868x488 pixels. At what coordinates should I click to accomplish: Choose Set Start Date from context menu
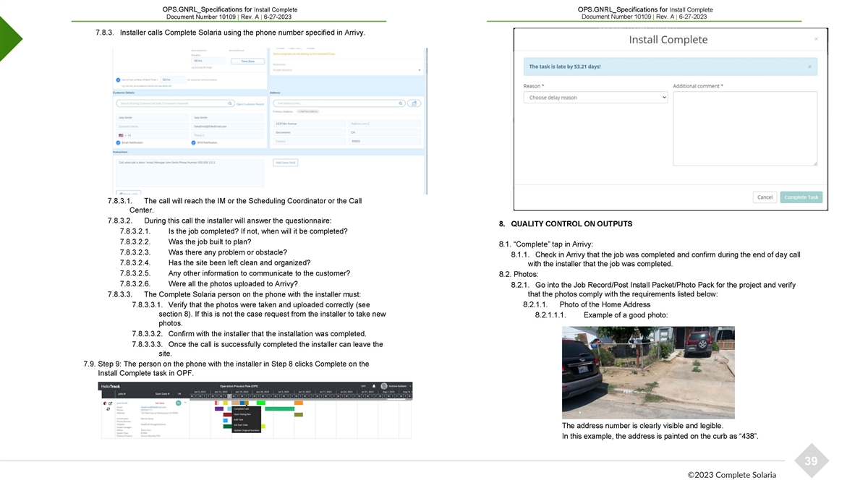pyautogui.click(x=242, y=425)
